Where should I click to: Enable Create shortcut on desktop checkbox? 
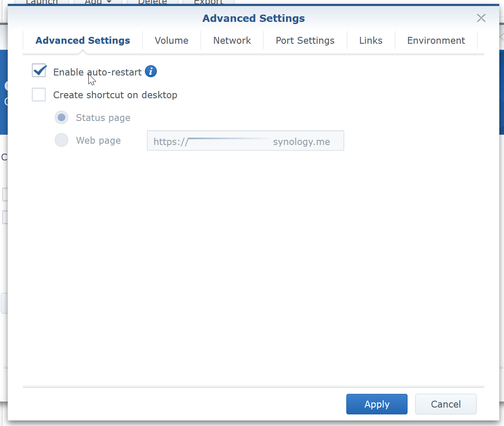click(x=39, y=95)
